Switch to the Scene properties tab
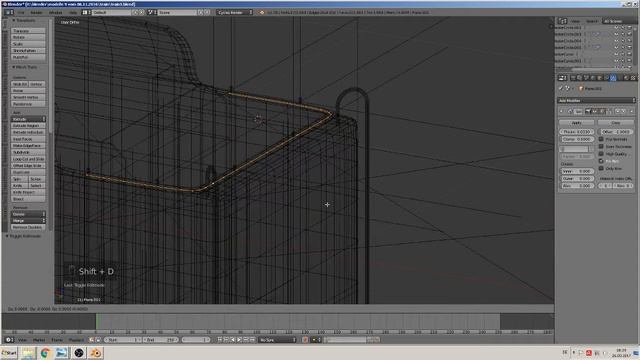This screenshot has height=360, width=640. (x=586, y=78)
